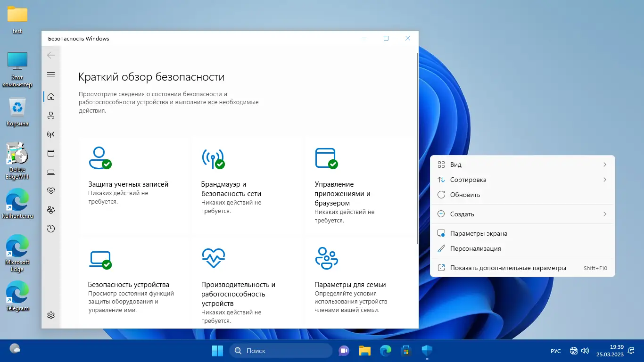Choose Показать дополнительные параметры in the context menu
The height and width of the screenshot is (362, 644).
pos(522,268)
